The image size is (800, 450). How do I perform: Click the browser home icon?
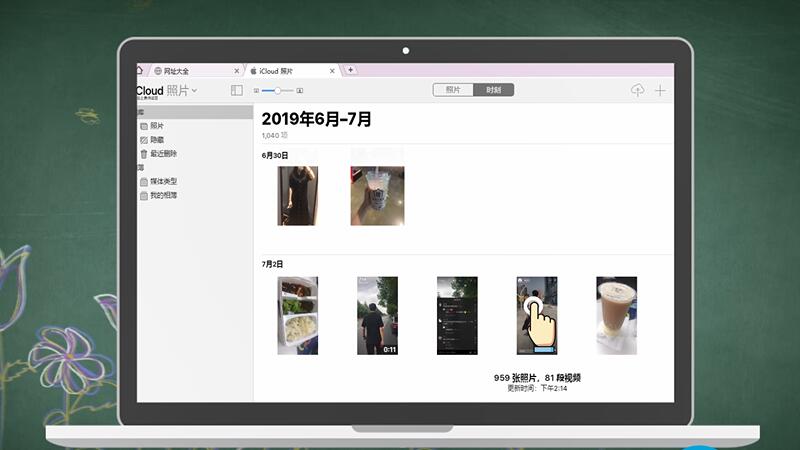click(140, 70)
